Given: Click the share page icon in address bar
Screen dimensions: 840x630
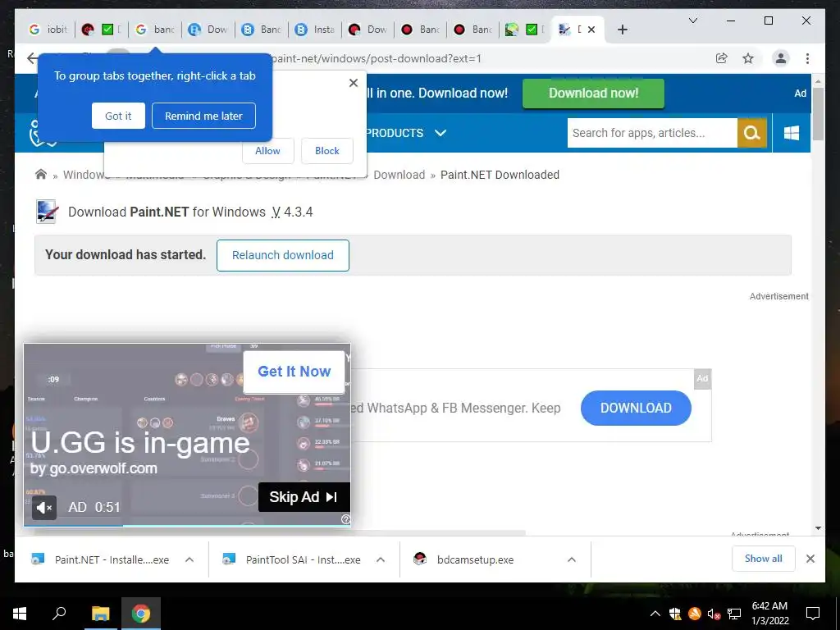Looking at the screenshot, I should (x=722, y=58).
